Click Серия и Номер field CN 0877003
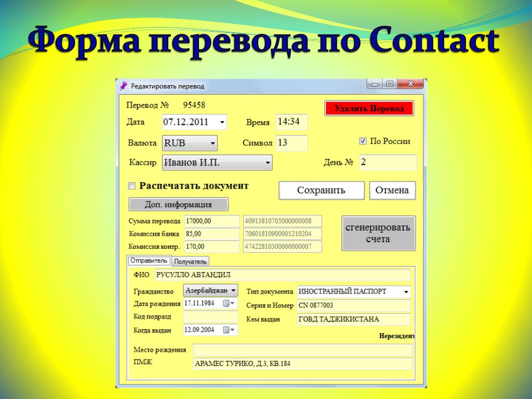Screen dimensions: 532x399 tap(353, 305)
